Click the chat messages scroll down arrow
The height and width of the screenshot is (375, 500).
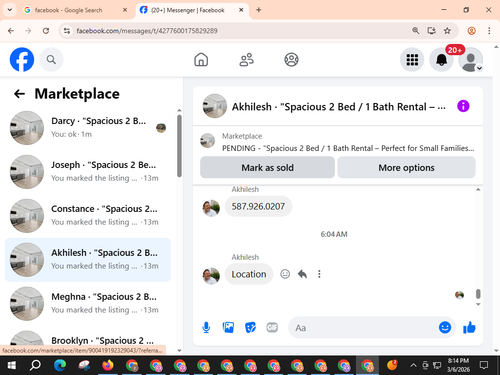tap(478, 304)
